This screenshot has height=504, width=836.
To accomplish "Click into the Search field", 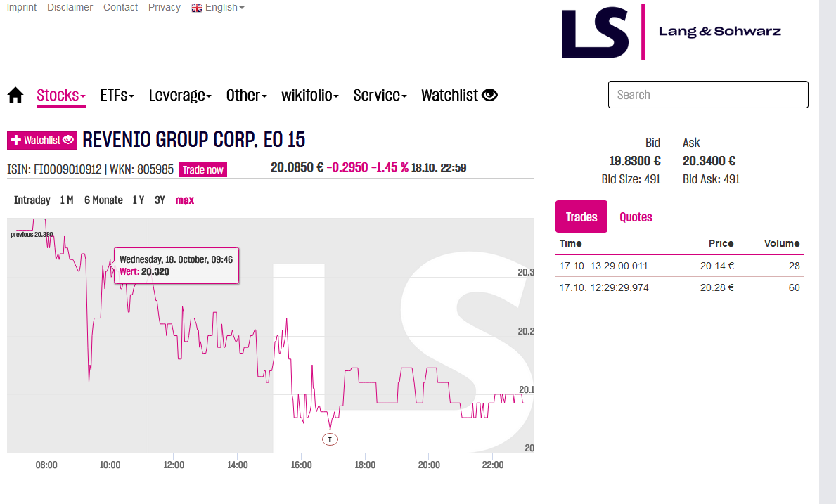I will (708, 95).
